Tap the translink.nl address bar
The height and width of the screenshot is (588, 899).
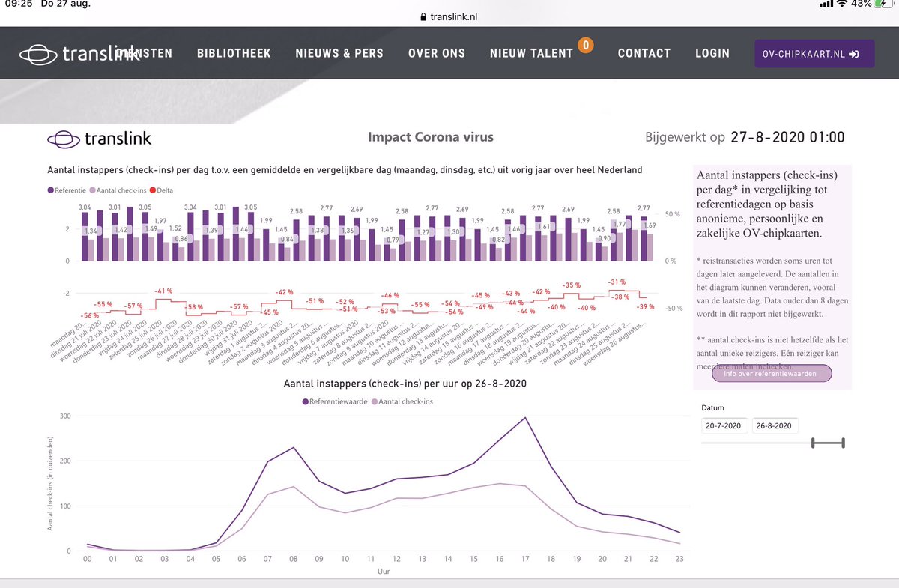449,16
